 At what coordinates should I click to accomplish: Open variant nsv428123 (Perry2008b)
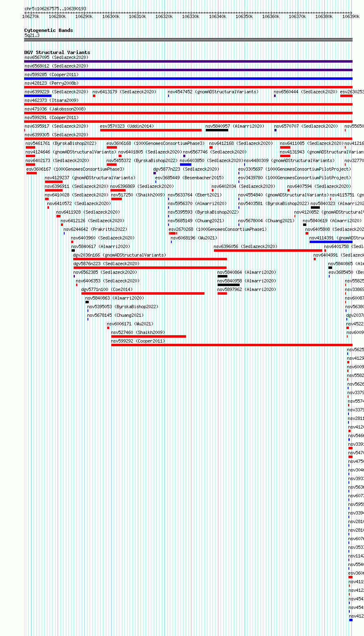coord(52,83)
